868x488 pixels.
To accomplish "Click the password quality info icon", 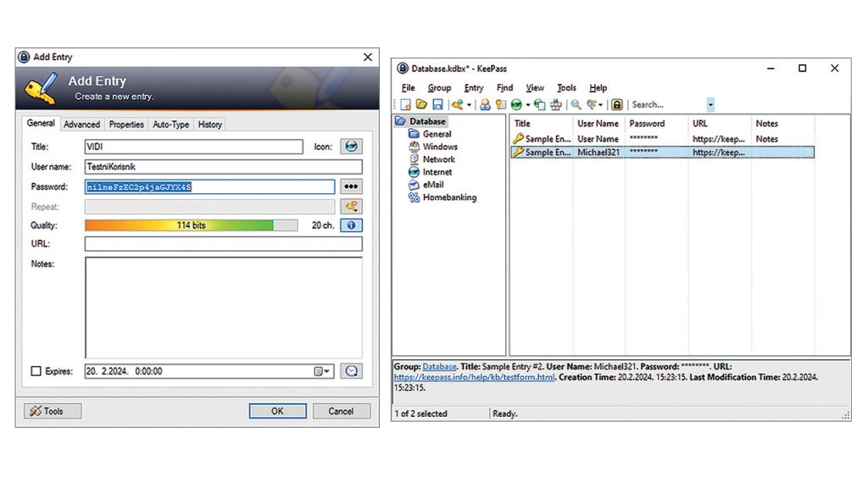I will coord(351,225).
